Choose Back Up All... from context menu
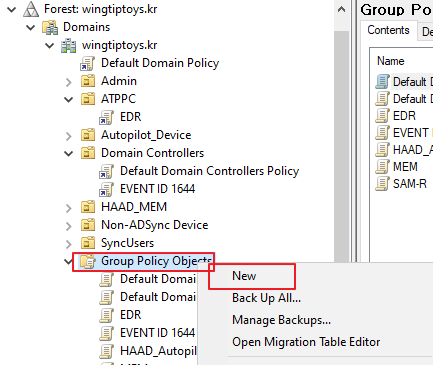 (x=266, y=298)
